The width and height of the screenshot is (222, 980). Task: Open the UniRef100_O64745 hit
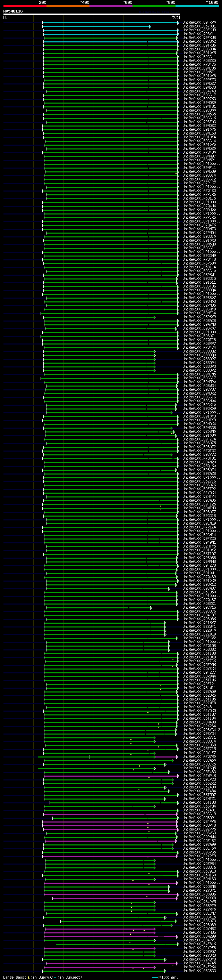tap(199, 963)
